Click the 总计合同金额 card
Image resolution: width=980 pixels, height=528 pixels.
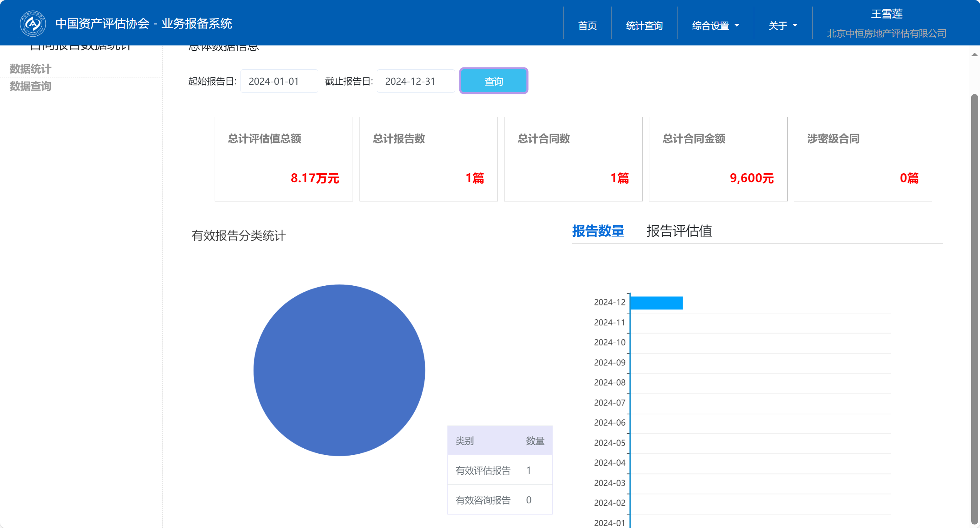click(718, 159)
